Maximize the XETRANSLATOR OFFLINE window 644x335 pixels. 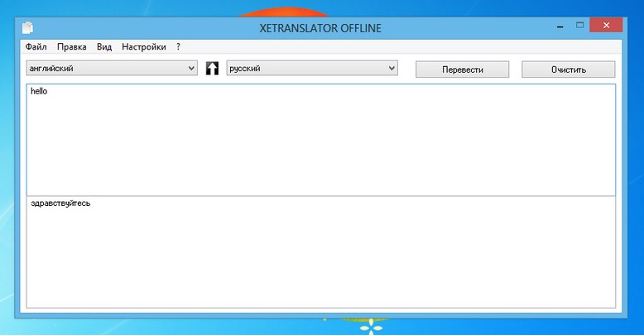pyautogui.click(x=579, y=26)
